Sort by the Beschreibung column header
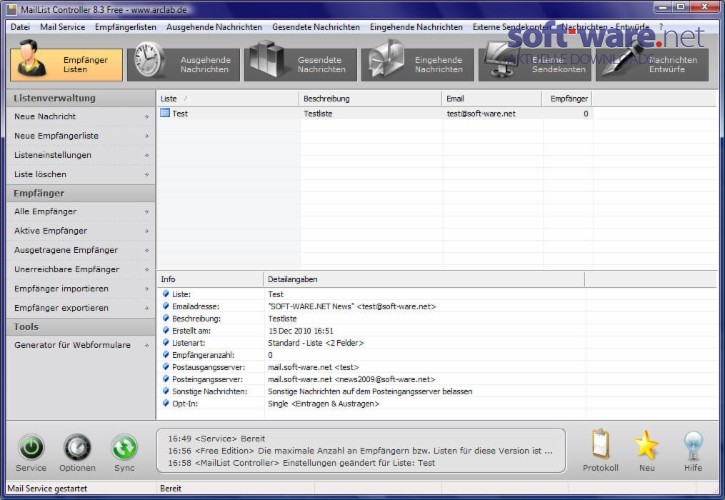725x500 pixels. point(370,99)
